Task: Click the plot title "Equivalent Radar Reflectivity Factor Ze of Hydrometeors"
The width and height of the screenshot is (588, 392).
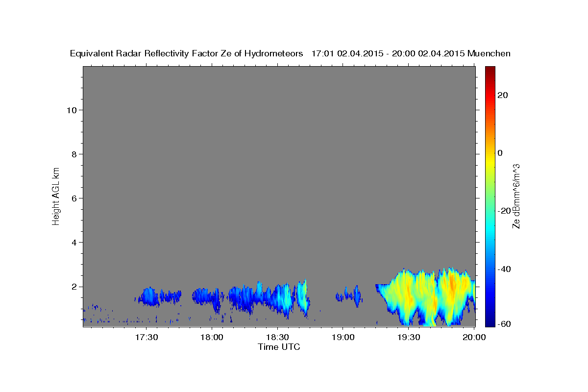Action: [x=186, y=54]
